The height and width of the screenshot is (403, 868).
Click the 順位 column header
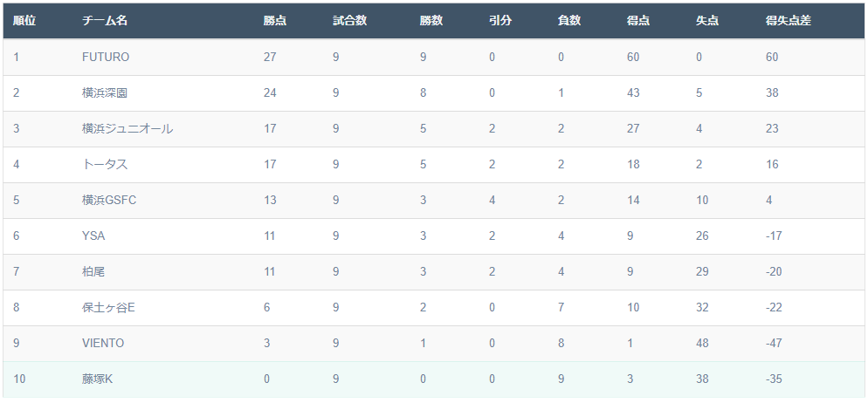coord(25,20)
